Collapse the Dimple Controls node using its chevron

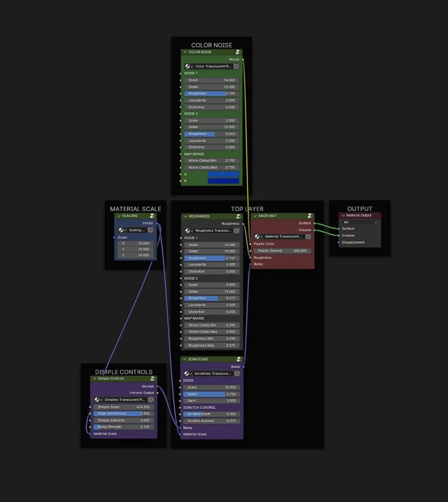(94, 378)
